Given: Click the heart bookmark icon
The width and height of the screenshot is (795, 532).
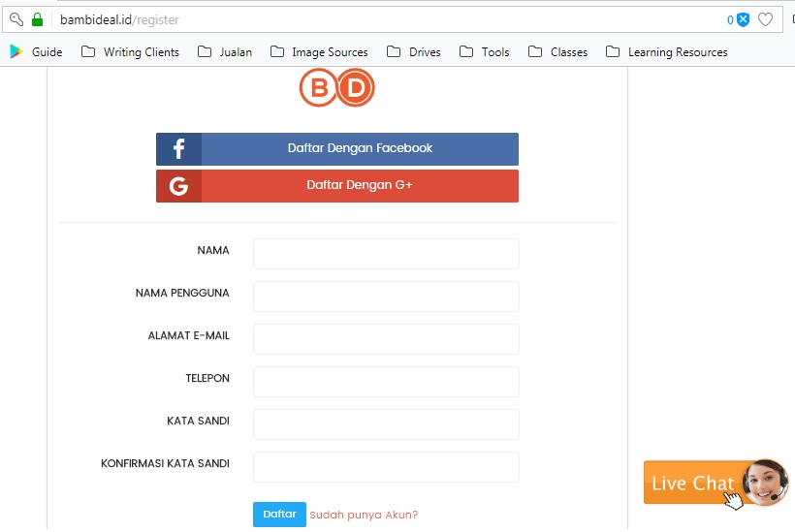Looking at the screenshot, I should pyautogui.click(x=765, y=19).
